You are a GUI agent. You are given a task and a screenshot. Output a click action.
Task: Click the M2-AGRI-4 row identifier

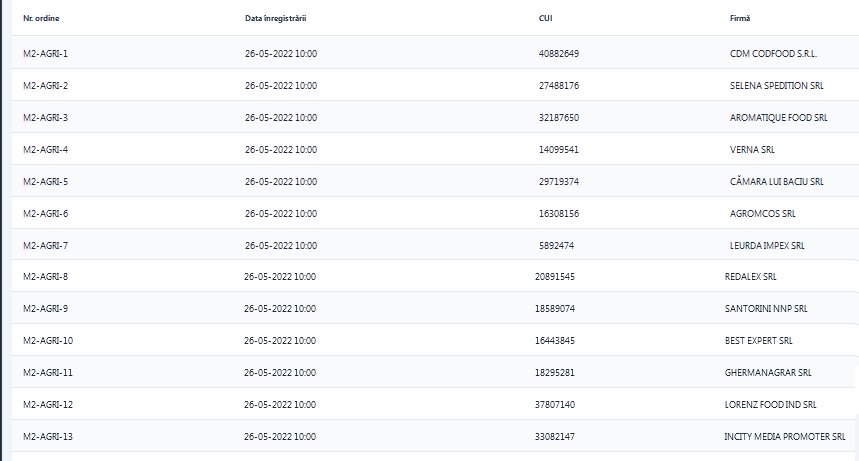(x=45, y=150)
